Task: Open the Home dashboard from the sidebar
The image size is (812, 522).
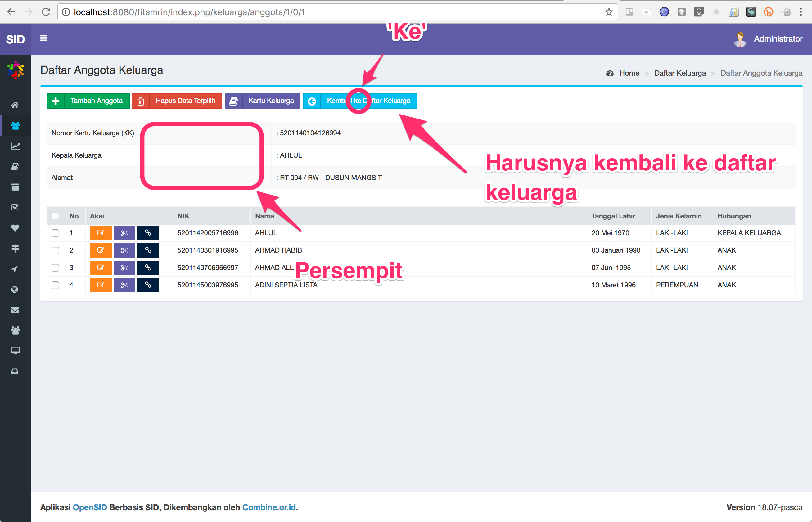Action: coord(15,105)
